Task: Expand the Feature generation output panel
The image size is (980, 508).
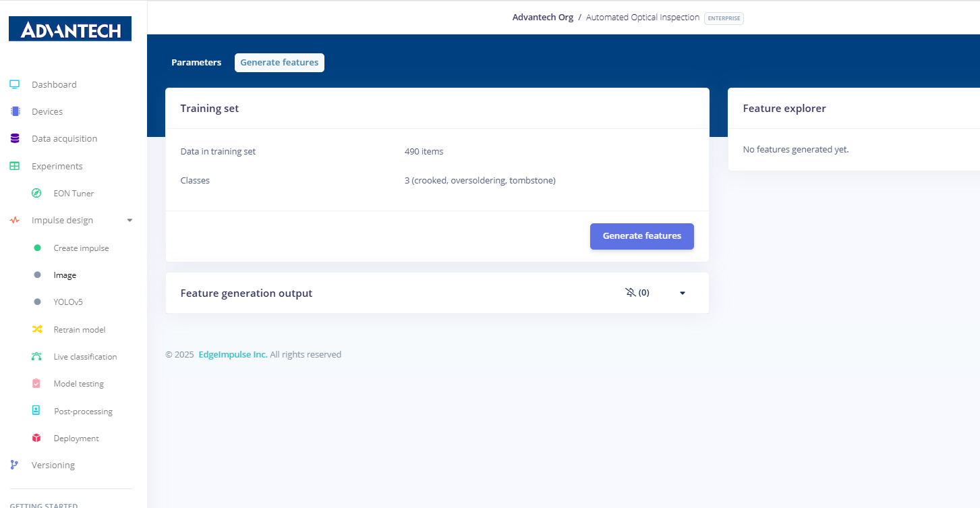Action: point(683,293)
